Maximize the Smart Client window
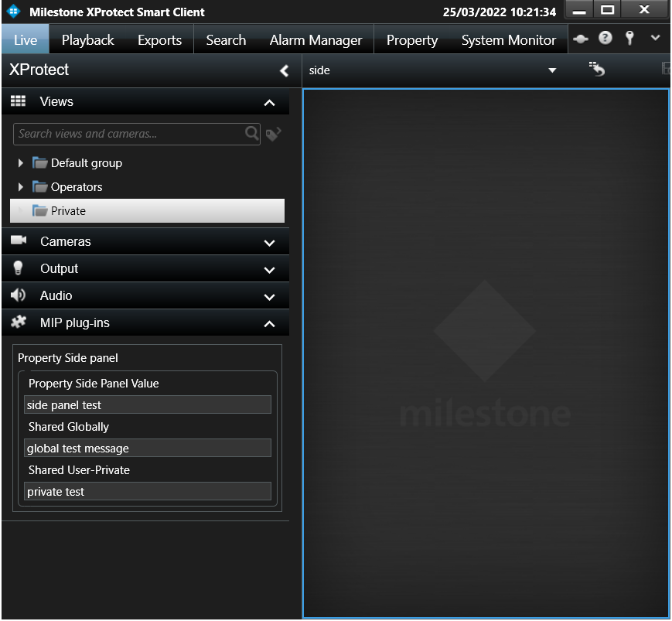The image size is (672, 621). click(x=607, y=10)
